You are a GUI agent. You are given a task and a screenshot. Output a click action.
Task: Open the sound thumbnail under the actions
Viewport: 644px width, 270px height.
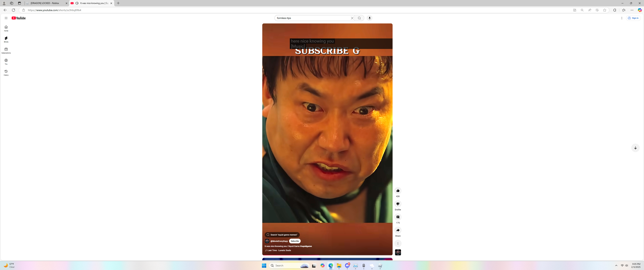click(x=398, y=252)
